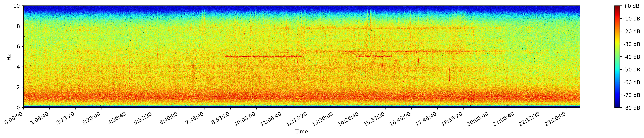Click the -80 dB colorbar label

pyautogui.click(x=632, y=108)
